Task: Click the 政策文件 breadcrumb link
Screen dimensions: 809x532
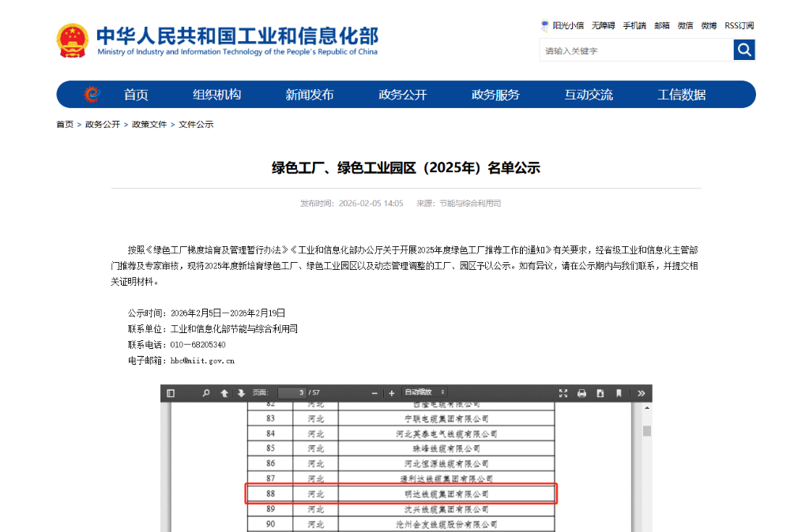Action: (149, 125)
